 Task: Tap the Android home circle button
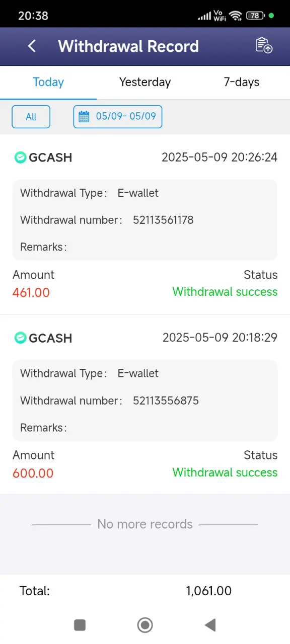(x=145, y=625)
